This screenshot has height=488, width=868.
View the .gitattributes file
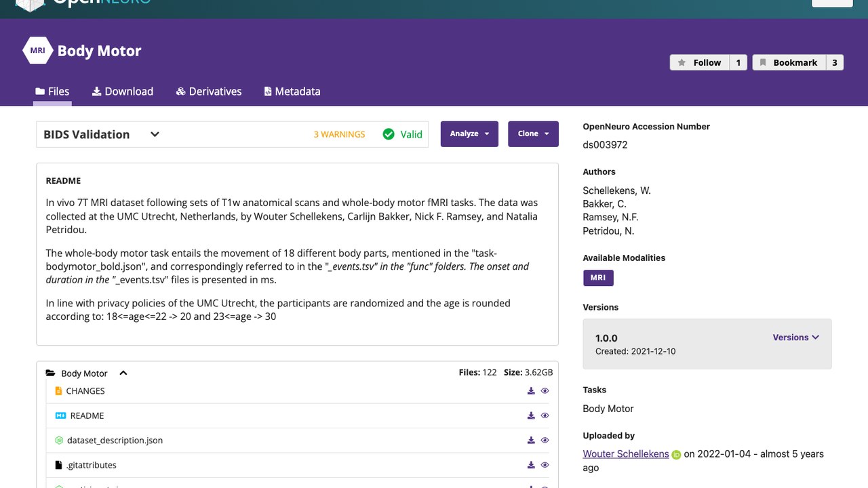[x=545, y=465]
